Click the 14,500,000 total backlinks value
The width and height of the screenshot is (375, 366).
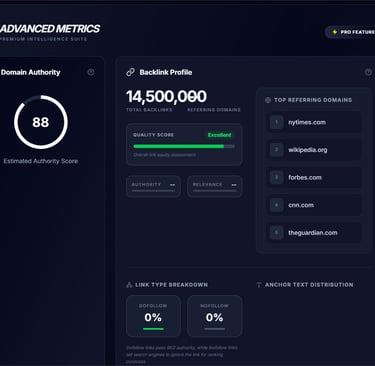click(166, 97)
